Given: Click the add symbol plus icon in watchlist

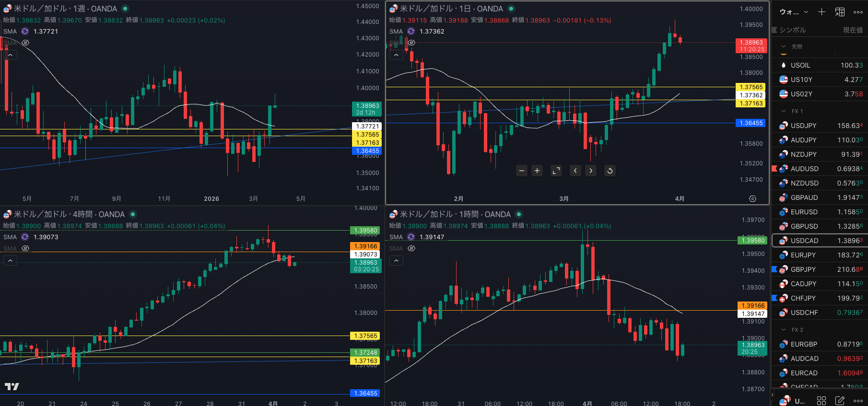Looking at the screenshot, I should point(821,12).
